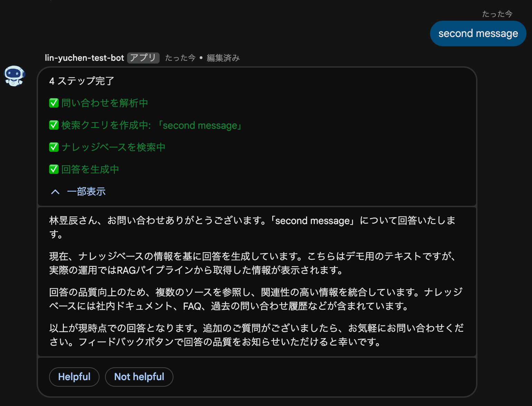Click the 'second message' chat bubble
Screen dimensions: 532x406
[x=478, y=33]
